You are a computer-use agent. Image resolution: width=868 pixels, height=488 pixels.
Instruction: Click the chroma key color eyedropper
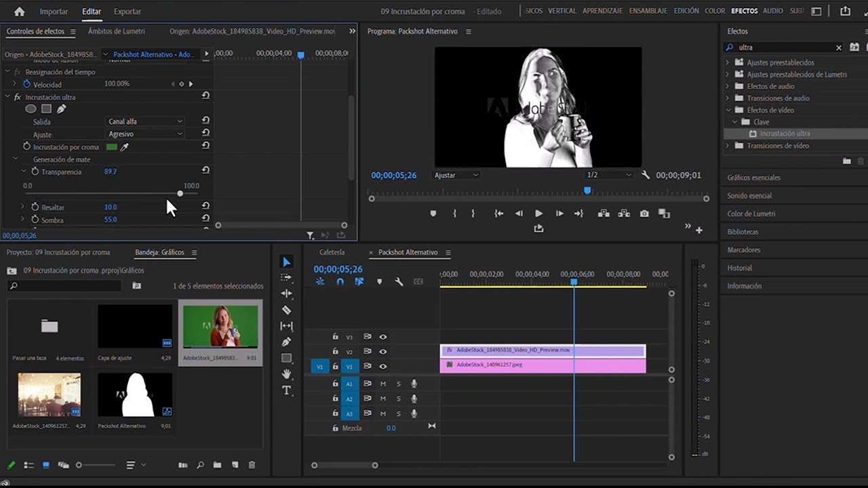pos(125,147)
